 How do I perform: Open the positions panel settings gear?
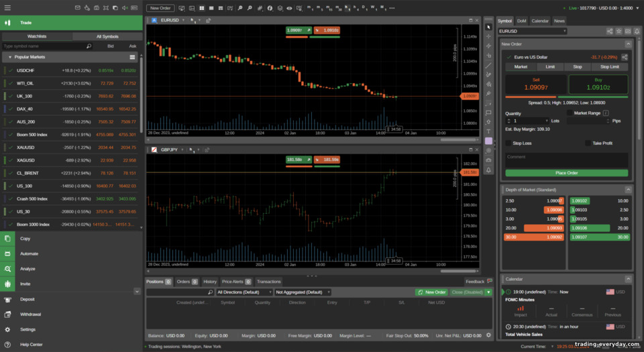point(488,335)
